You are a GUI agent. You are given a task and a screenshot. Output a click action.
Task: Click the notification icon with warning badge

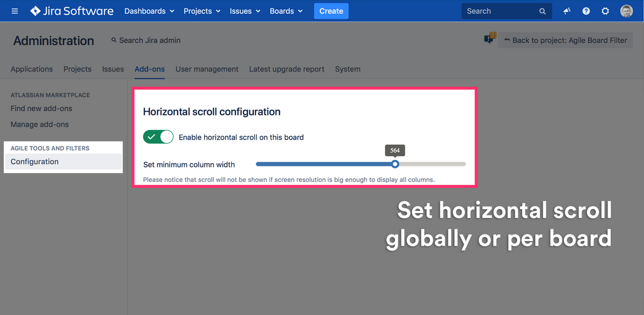tap(489, 39)
